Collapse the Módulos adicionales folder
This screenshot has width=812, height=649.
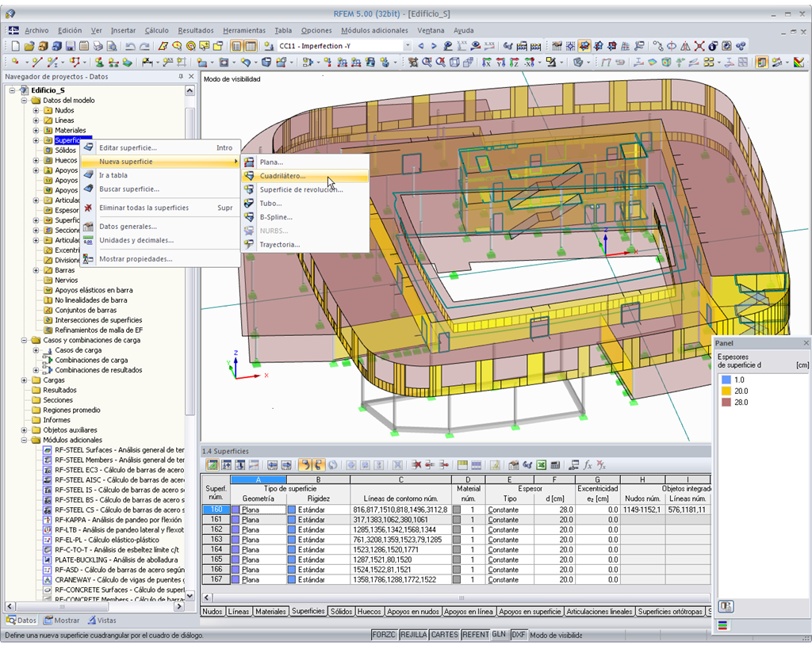click(24, 440)
